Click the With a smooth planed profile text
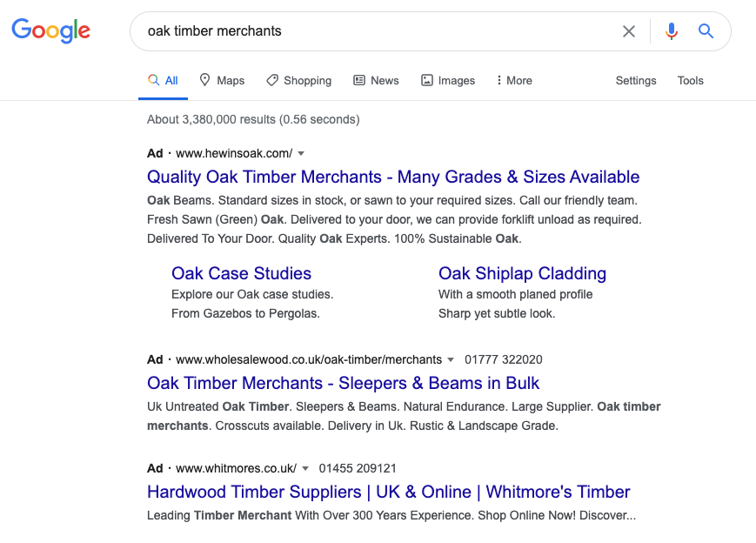Screen dimensions: 756x543 [515, 294]
